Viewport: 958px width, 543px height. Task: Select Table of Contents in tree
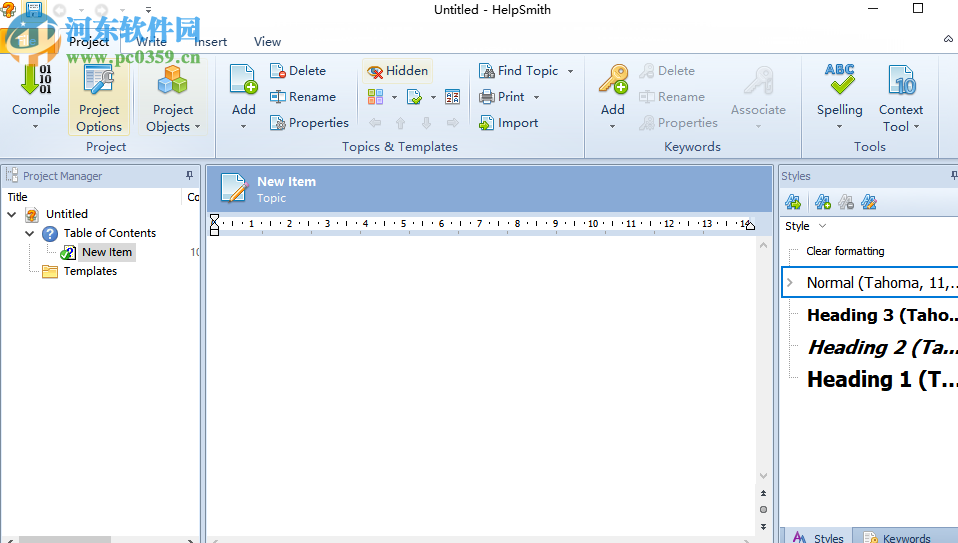pos(109,233)
